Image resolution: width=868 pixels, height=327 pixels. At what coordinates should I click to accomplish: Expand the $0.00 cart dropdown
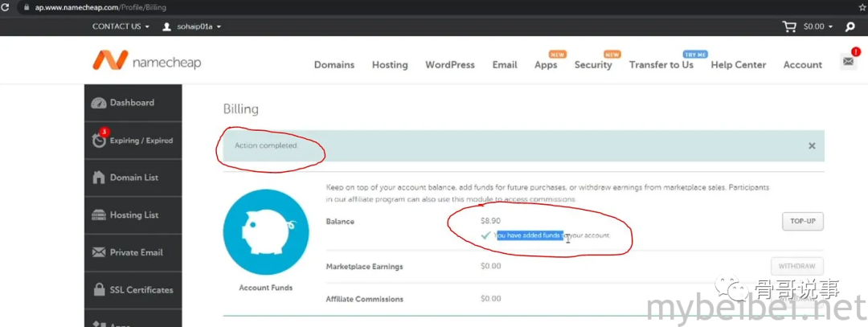click(817, 27)
